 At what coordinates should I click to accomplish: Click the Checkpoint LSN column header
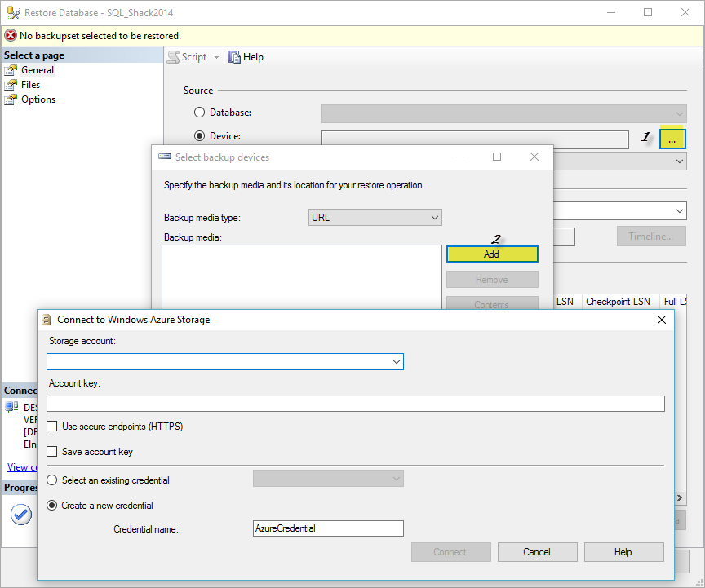coord(620,302)
